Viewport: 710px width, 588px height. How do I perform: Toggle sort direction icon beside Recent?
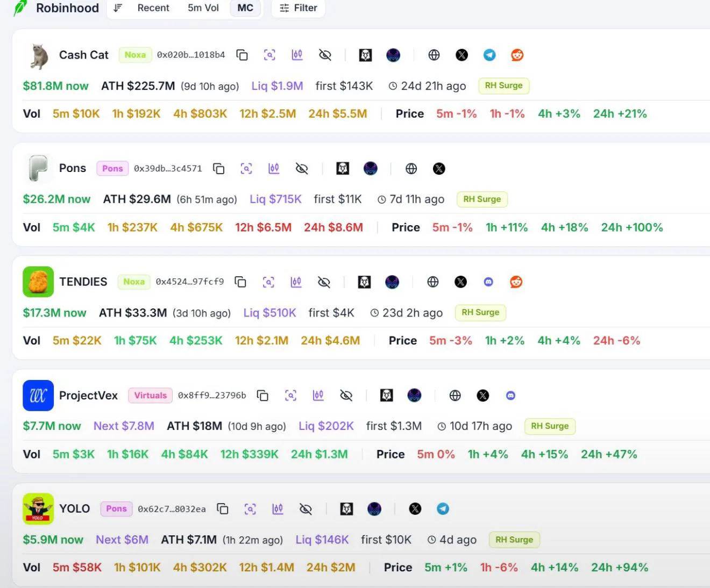tap(118, 8)
